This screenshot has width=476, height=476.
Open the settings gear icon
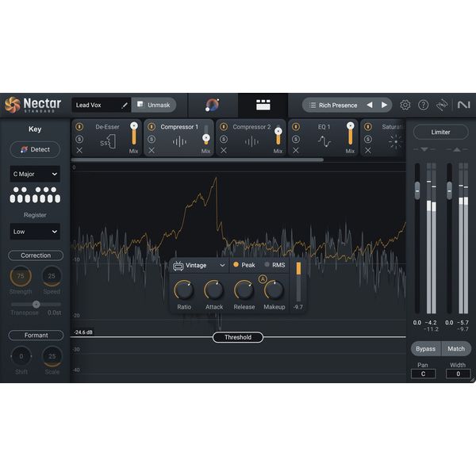pyautogui.click(x=405, y=105)
